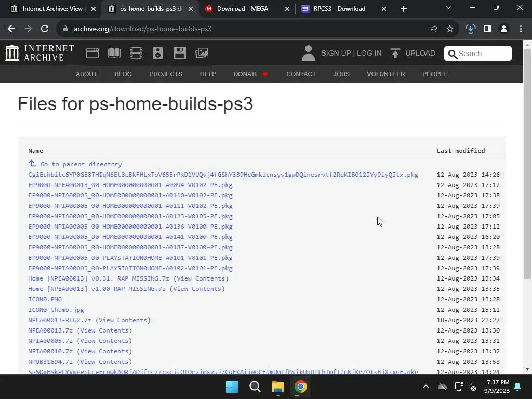Open Windows taskbar search

coord(255,387)
